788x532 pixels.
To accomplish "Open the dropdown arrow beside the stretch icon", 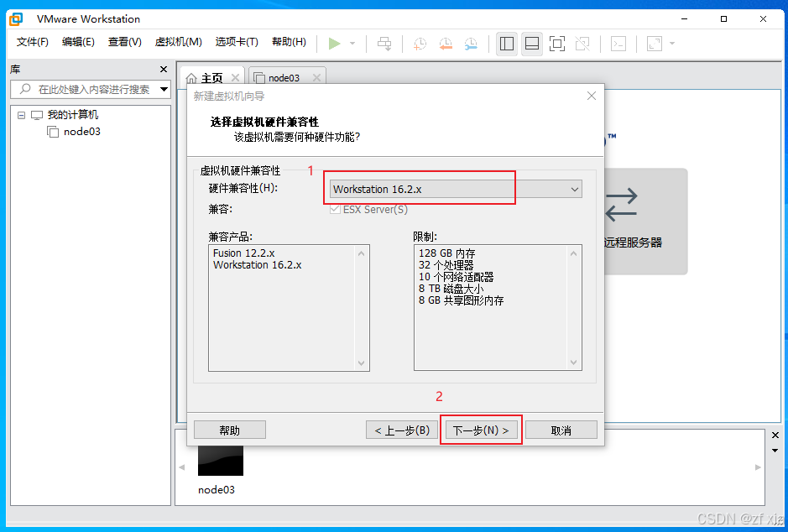I will click(x=672, y=44).
